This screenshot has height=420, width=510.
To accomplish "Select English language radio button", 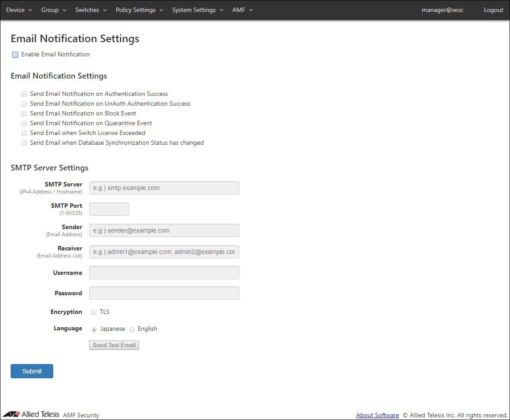I will click(132, 329).
